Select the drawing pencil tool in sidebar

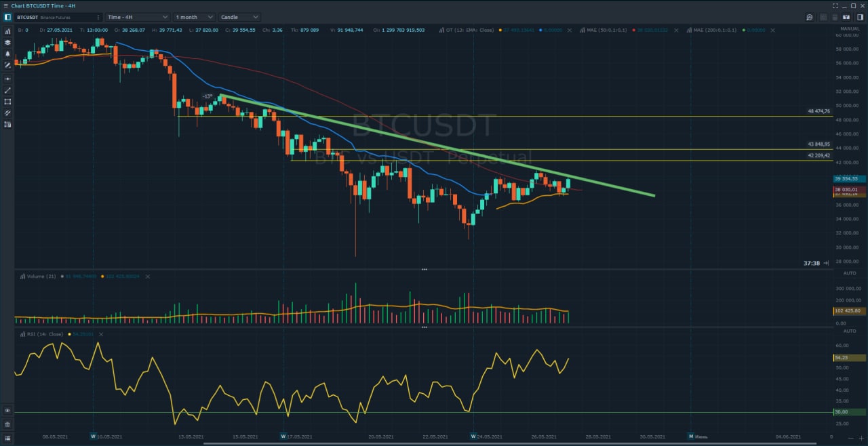[7, 65]
